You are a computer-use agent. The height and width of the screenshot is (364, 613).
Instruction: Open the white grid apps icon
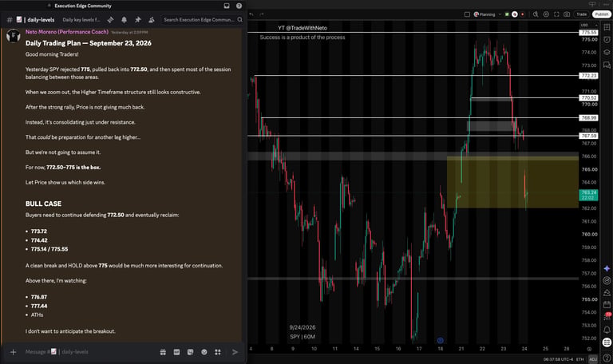coord(607,342)
